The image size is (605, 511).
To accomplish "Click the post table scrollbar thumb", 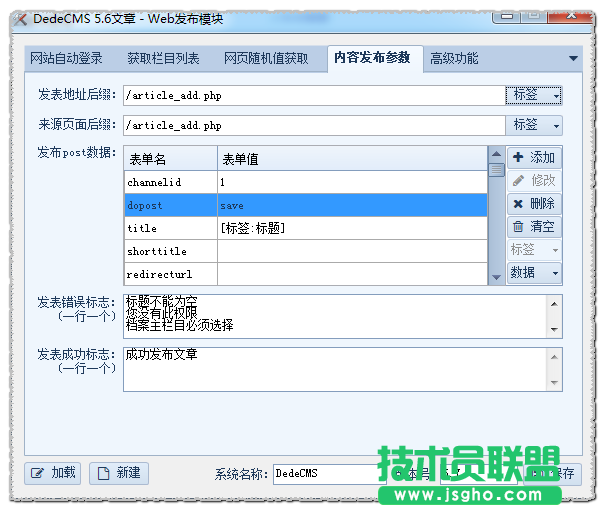I will click(x=496, y=170).
